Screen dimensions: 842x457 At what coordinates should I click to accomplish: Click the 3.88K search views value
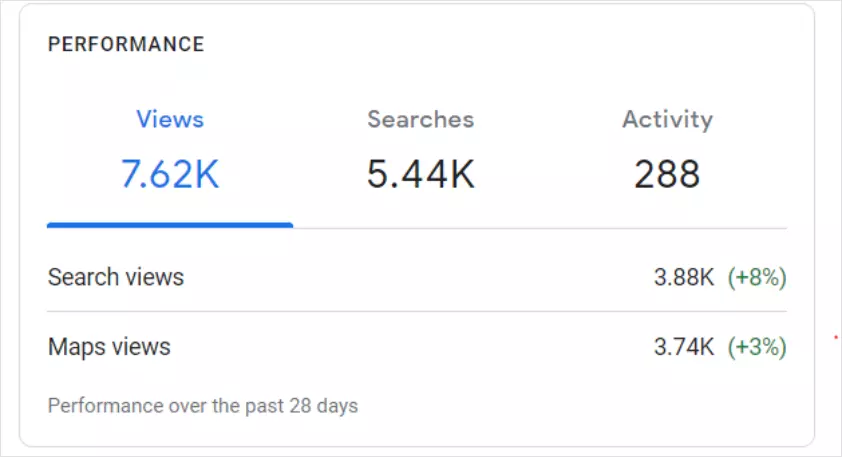click(684, 277)
